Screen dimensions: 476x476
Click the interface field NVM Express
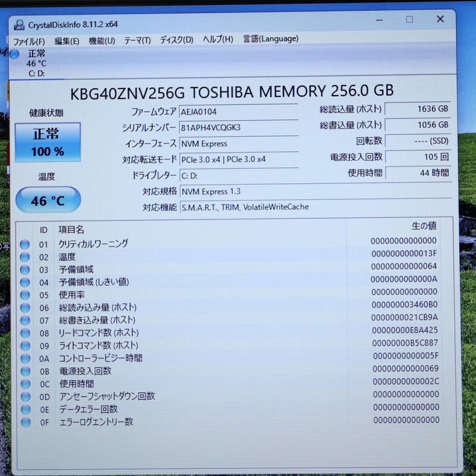click(238, 143)
